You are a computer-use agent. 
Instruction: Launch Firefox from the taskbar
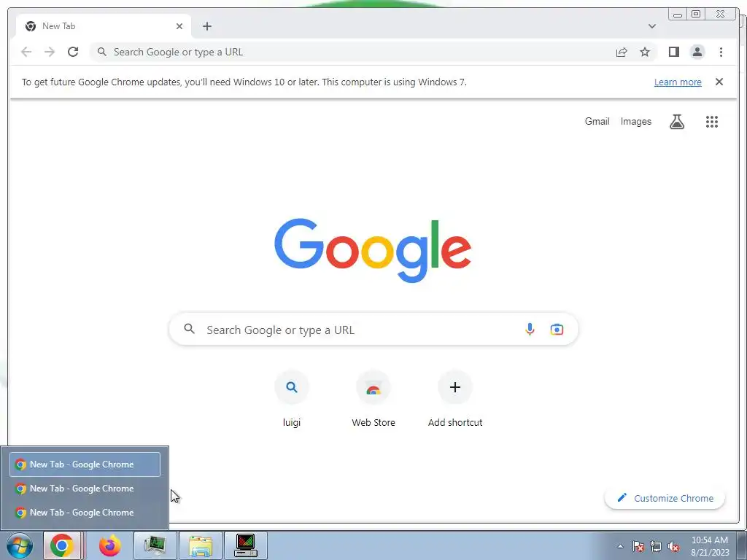point(110,545)
